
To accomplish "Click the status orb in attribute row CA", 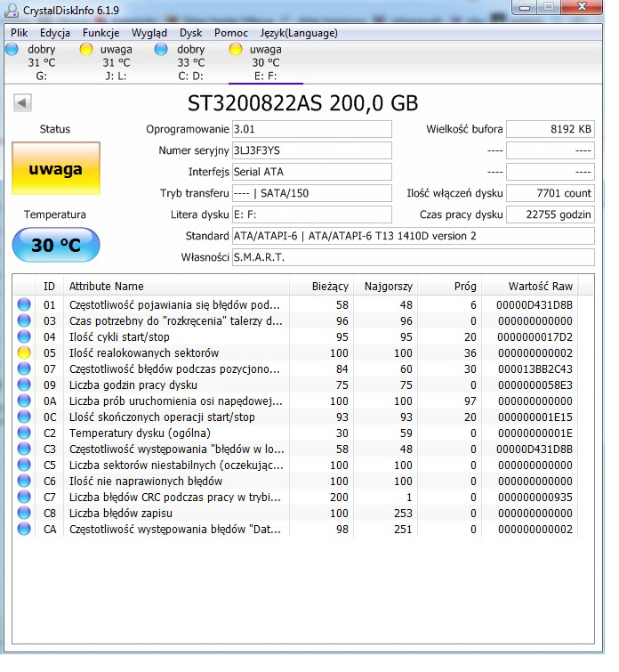I will point(24,529).
